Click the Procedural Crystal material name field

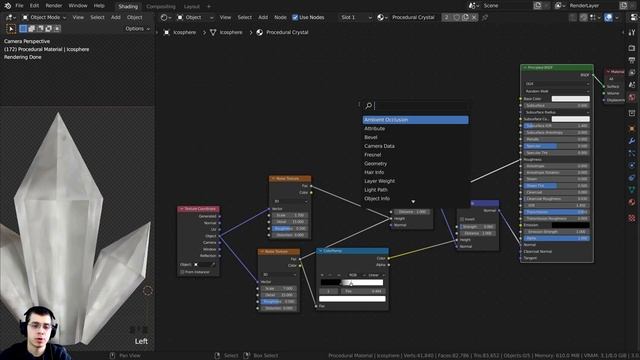(x=413, y=18)
